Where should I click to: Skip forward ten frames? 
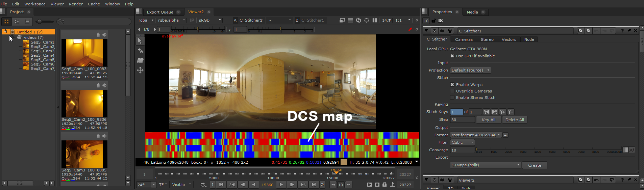click(x=348, y=185)
